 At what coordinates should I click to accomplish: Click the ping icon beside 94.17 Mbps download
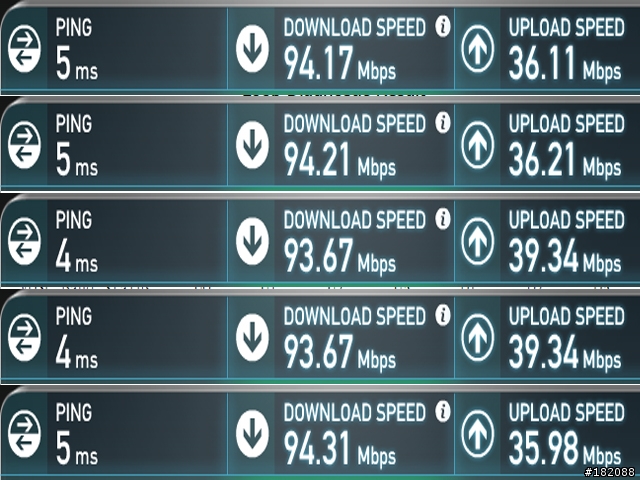tap(24, 49)
